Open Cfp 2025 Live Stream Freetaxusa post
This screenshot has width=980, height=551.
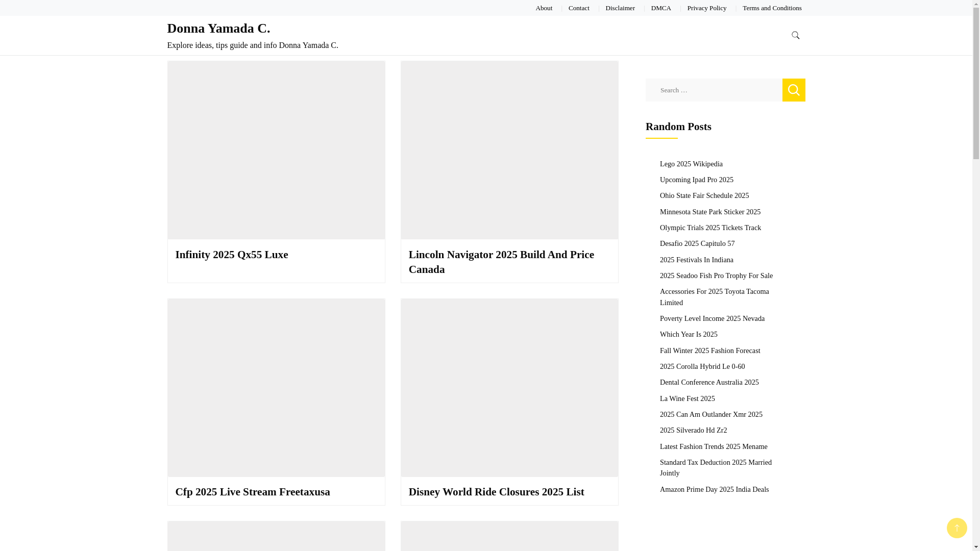point(253,492)
